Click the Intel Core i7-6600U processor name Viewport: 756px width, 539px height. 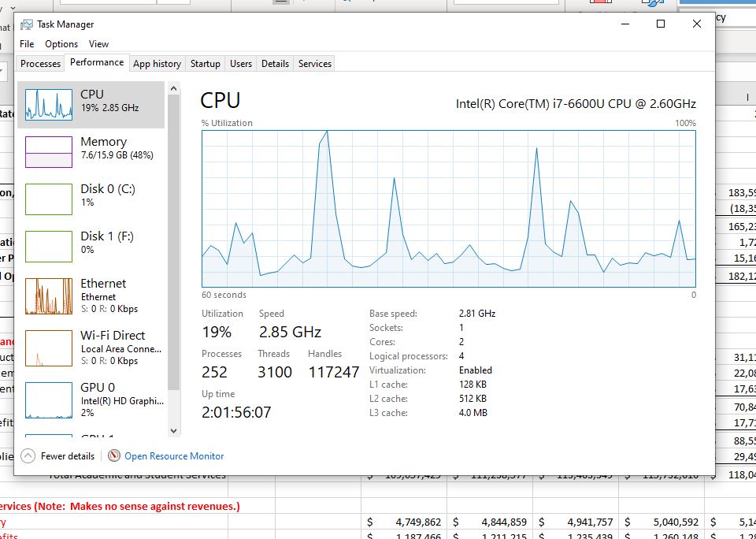(576, 104)
